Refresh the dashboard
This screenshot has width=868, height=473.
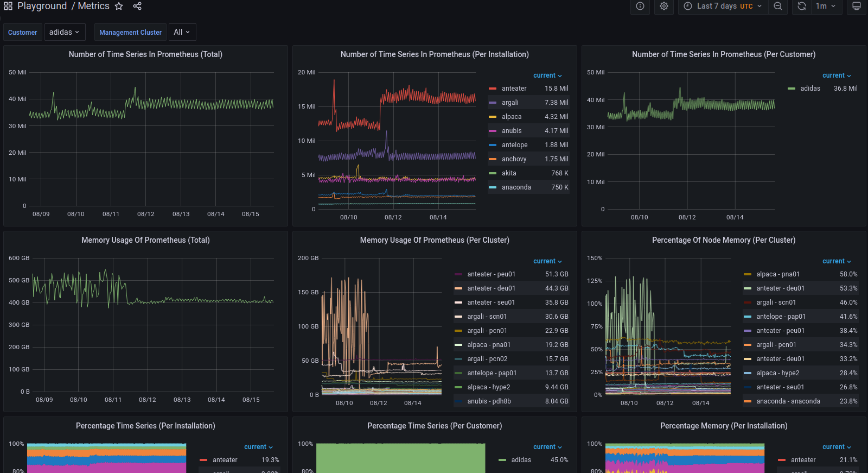click(x=802, y=6)
